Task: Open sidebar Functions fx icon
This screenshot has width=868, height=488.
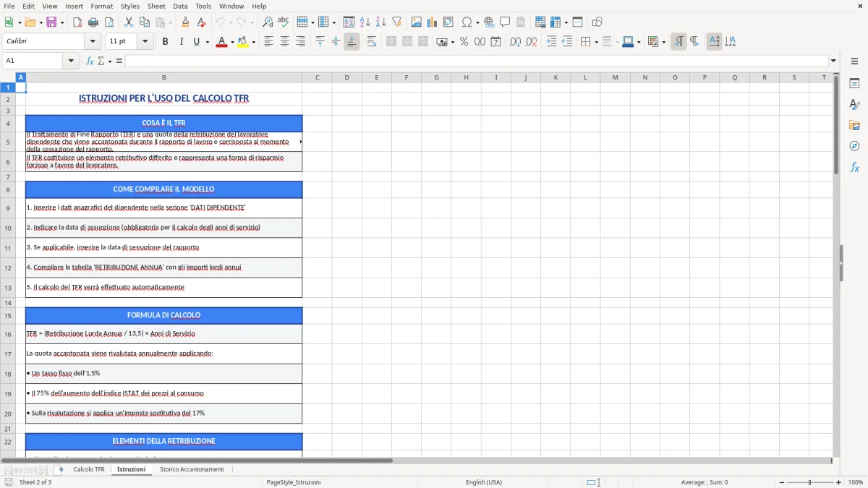Action: click(x=854, y=167)
